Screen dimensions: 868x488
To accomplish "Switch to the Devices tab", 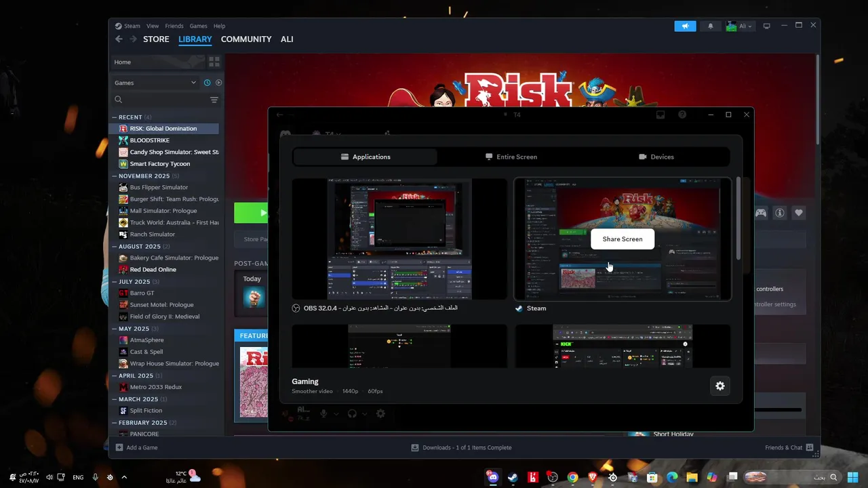I will pos(656,157).
